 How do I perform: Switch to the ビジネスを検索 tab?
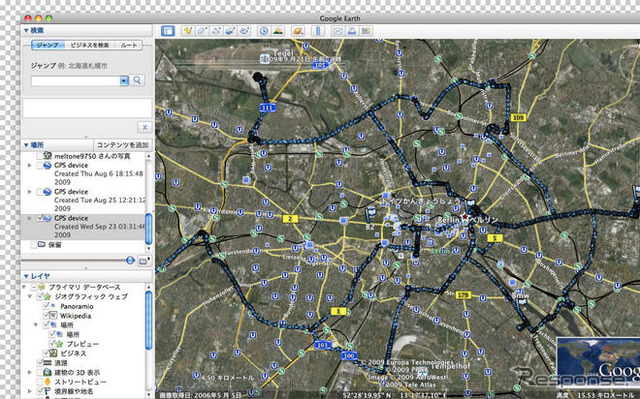90,45
